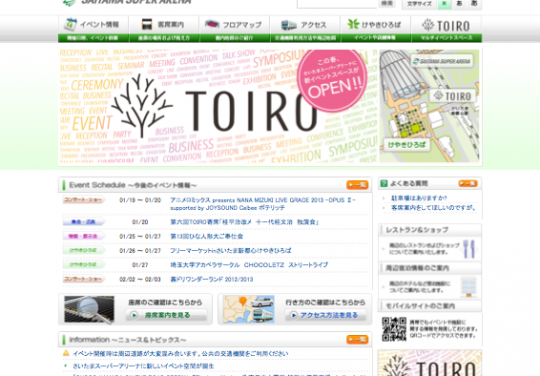This screenshot has width=540, height=376.
Task: Open the 周辺宿泊情報のご案内 section heading
Action: coord(430,268)
